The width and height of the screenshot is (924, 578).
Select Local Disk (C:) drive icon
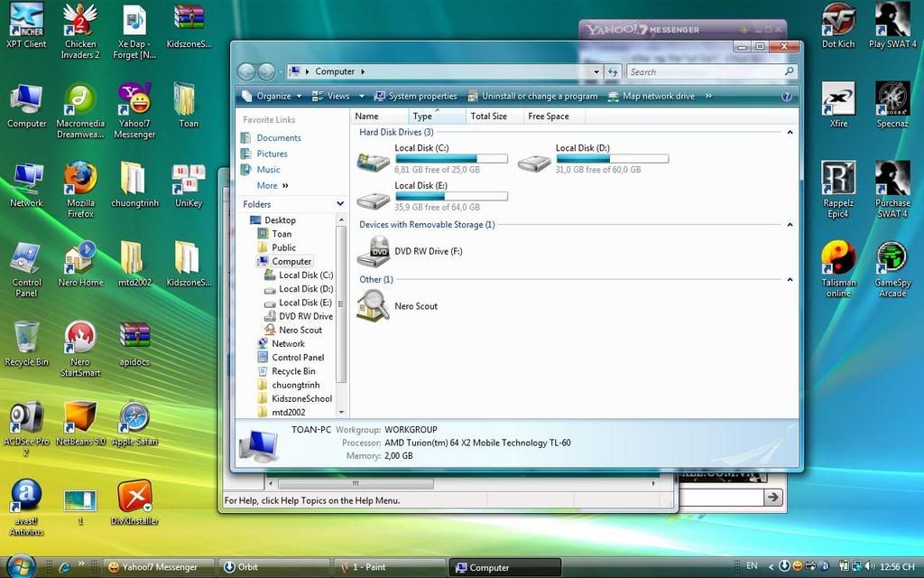373,161
